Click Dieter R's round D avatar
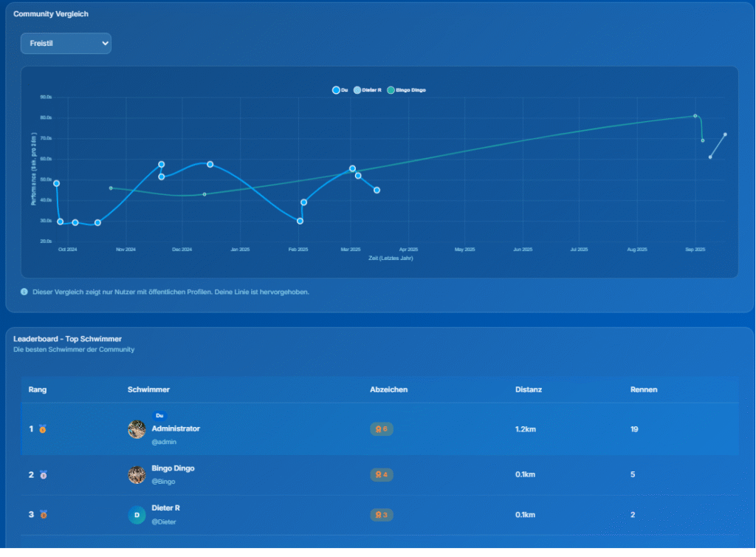Image resolution: width=756 pixels, height=557 pixels. (x=137, y=515)
